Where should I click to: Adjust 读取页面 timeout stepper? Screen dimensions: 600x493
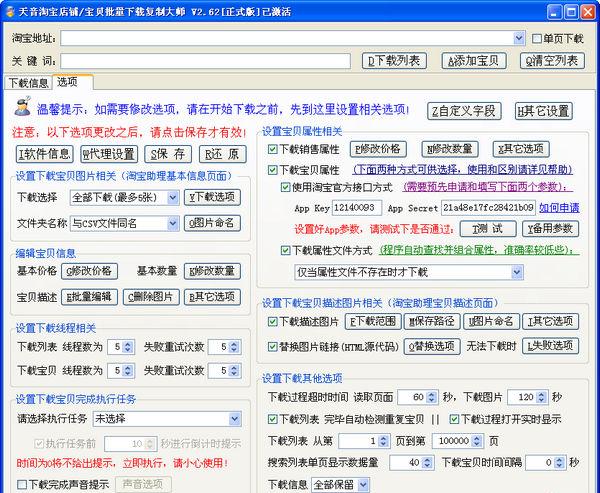[432, 397]
